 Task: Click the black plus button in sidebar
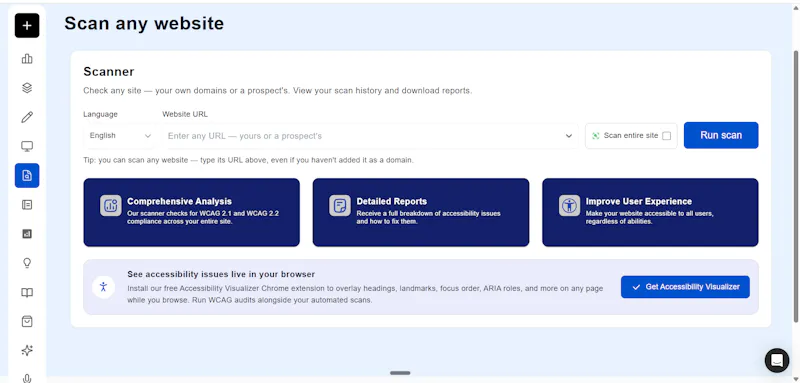click(x=27, y=25)
